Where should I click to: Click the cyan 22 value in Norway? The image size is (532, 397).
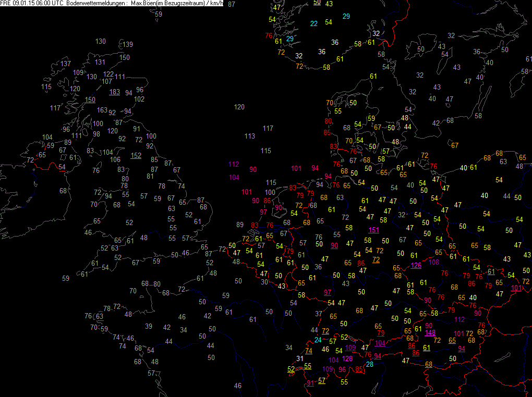(x=314, y=23)
